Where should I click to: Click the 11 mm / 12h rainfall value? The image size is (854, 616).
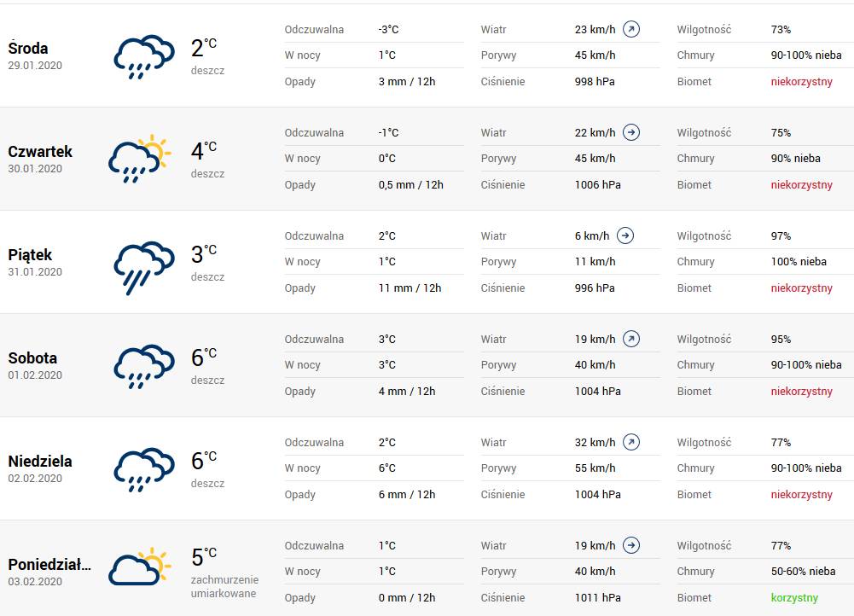pos(410,288)
